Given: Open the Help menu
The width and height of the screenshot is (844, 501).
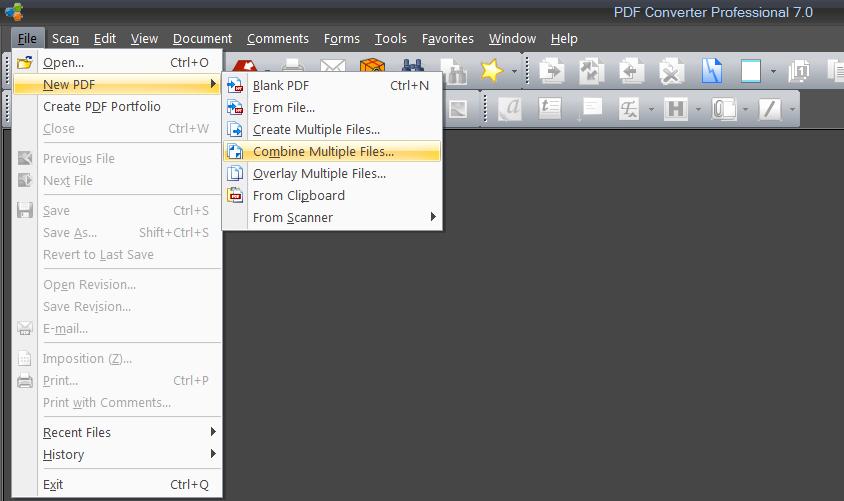Looking at the screenshot, I should tap(564, 39).
